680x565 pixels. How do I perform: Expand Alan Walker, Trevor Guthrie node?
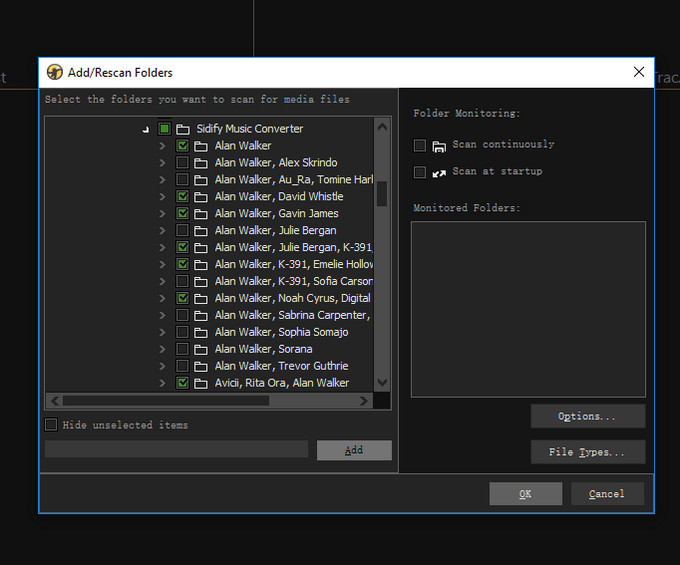[x=162, y=366]
